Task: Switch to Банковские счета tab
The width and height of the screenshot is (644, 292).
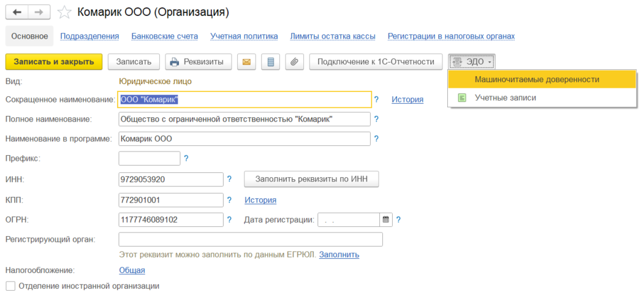Action: (x=165, y=36)
